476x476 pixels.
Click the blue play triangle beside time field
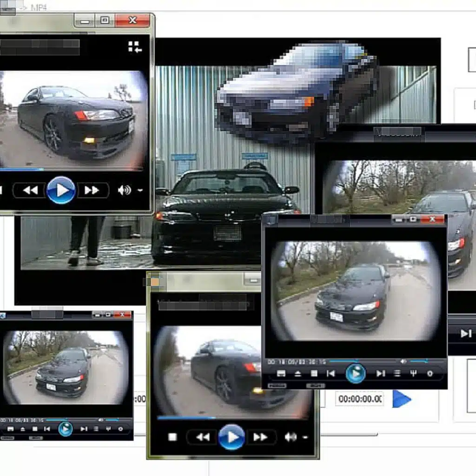401,399
